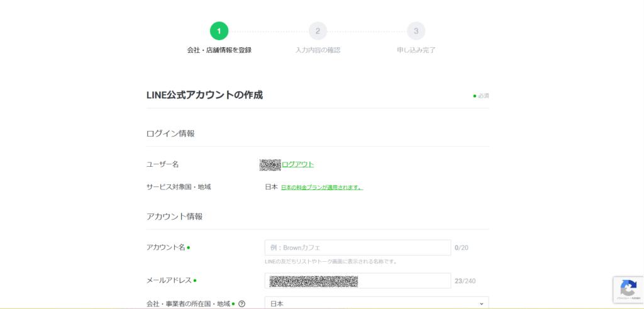Select step 2 circle 入力内容の確認
The image size is (644, 309).
click(x=318, y=31)
